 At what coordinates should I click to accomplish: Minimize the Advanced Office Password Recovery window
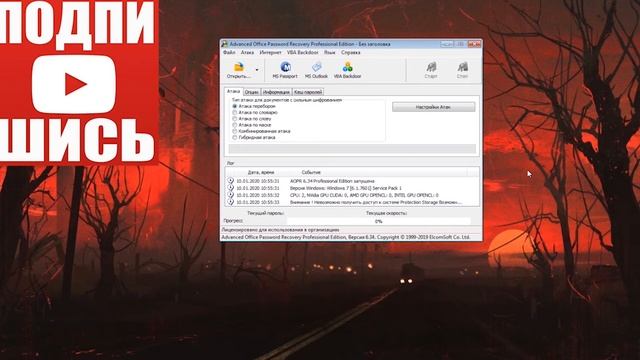tap(447, 44)
